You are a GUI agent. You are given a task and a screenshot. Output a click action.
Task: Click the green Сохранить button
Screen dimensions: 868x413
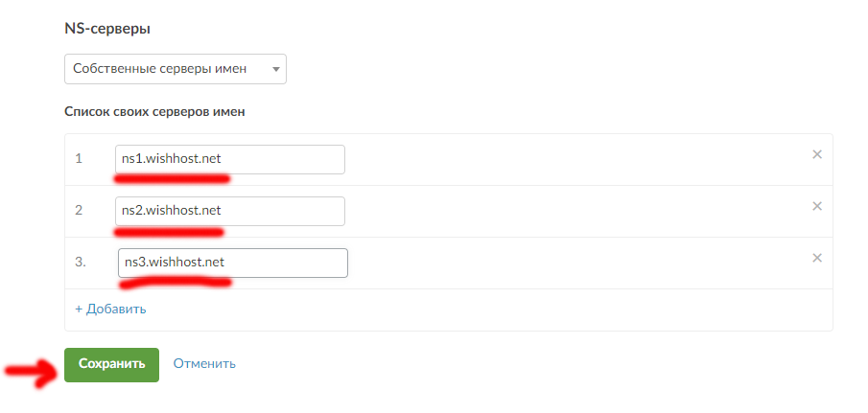(x=112, y=365)
